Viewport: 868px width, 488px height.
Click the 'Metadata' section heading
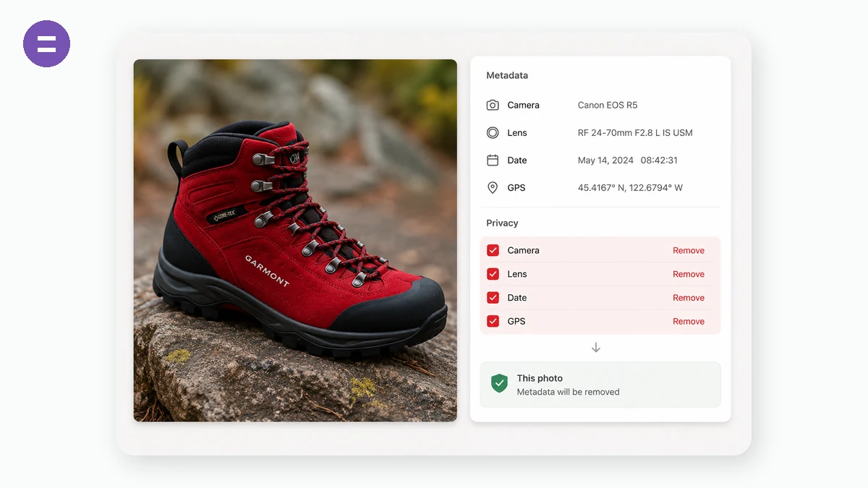click(x=507, y=75)
